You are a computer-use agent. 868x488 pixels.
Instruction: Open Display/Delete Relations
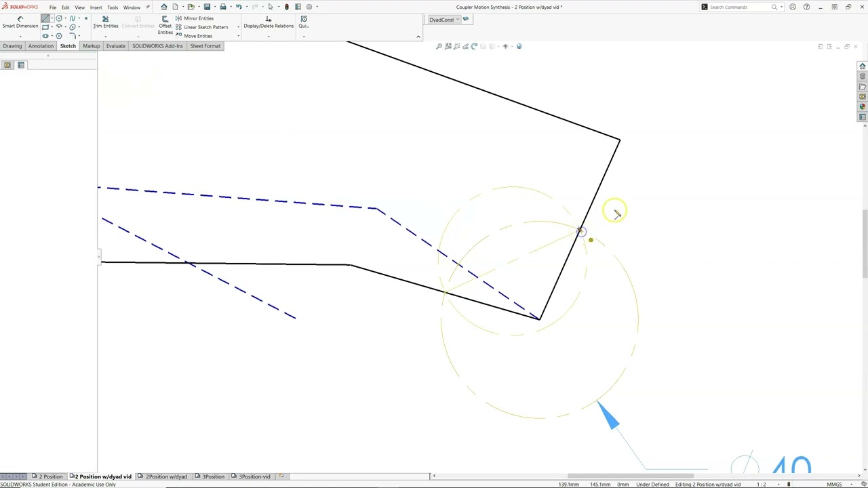point(269,22)
